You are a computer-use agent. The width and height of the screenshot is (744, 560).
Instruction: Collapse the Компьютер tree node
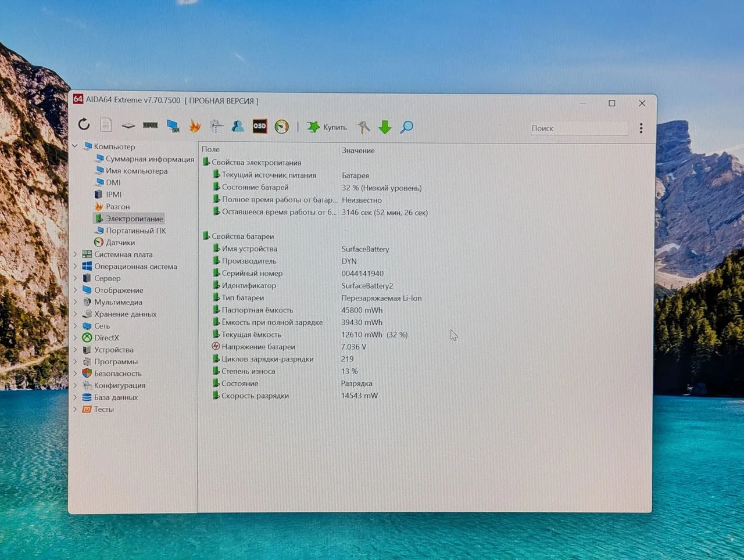click(x=75, y=146)
